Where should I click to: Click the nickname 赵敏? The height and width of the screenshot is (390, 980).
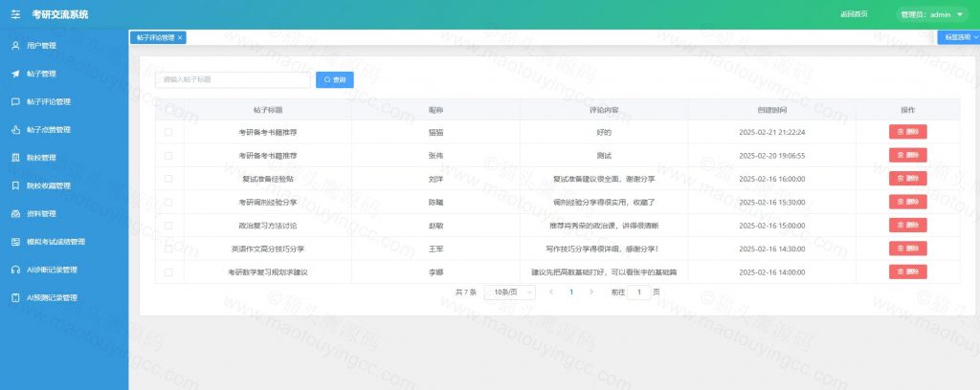[x=435, y=226]
